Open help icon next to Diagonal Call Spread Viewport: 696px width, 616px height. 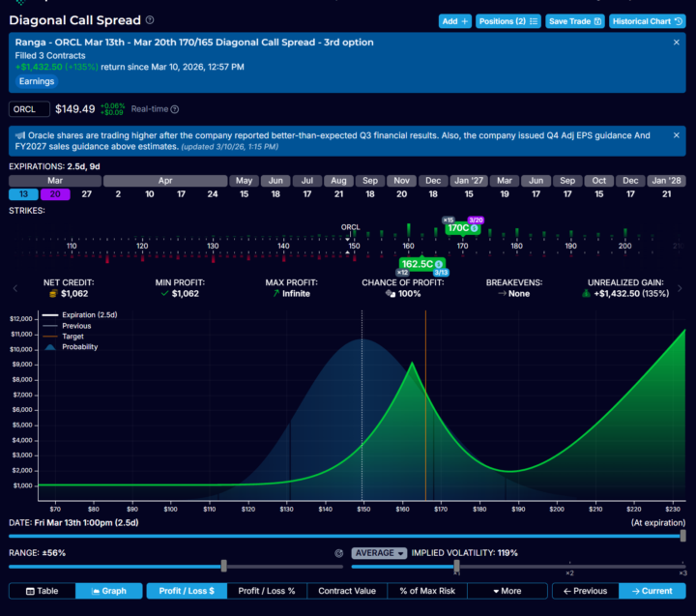tap(150, 20)
